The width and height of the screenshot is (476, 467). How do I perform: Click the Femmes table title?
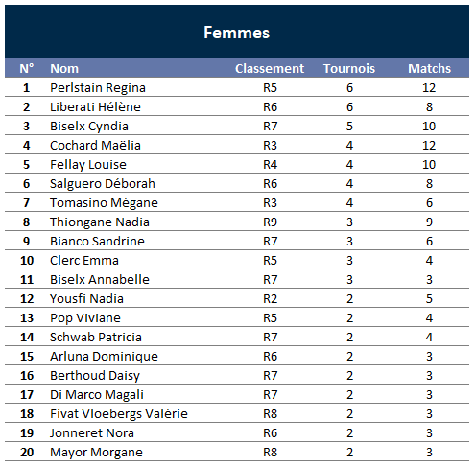click(x=237, y=33)
